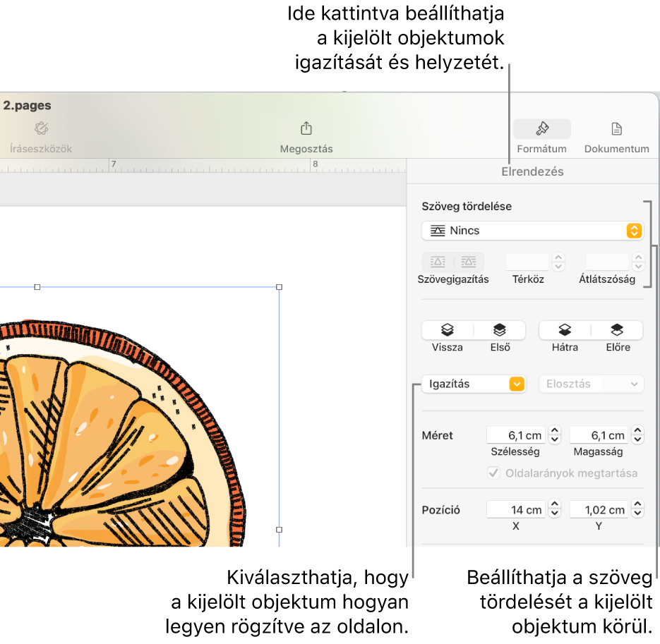Click the Megosztás share icon
660x644 pixels.
pos(306,128)
